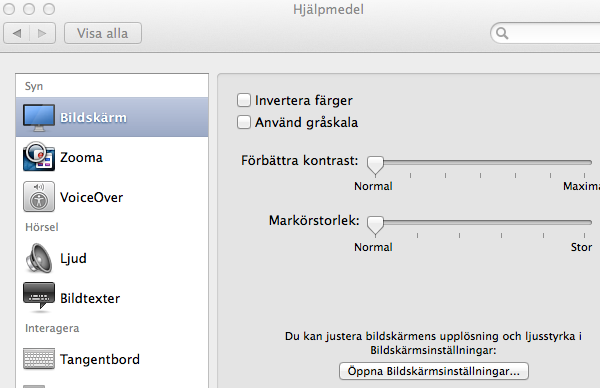Go forward with the right arrow
Screen dimensions: 600x388
pyautogui.click(x=42, y=33)
